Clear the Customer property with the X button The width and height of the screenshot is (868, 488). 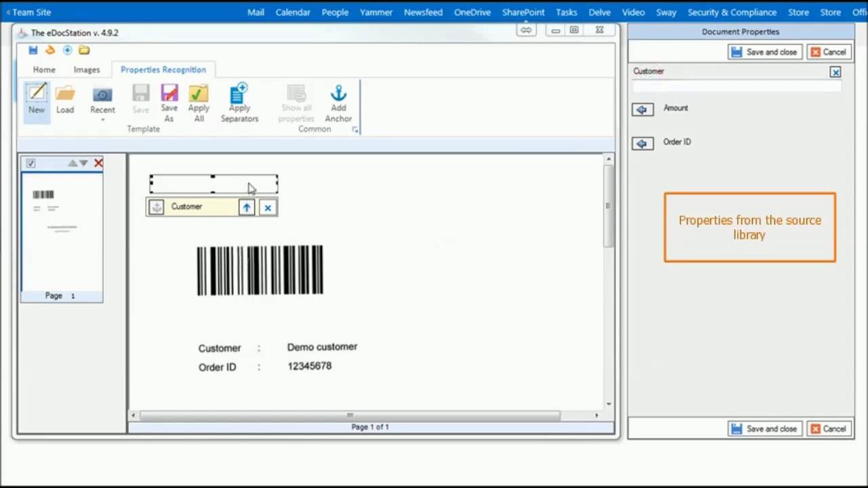pos(835,73)
